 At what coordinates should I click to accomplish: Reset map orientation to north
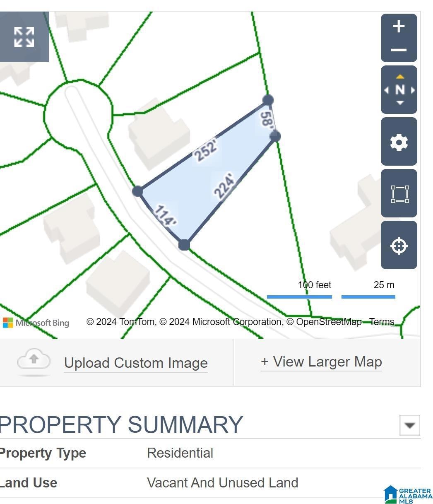399,90
